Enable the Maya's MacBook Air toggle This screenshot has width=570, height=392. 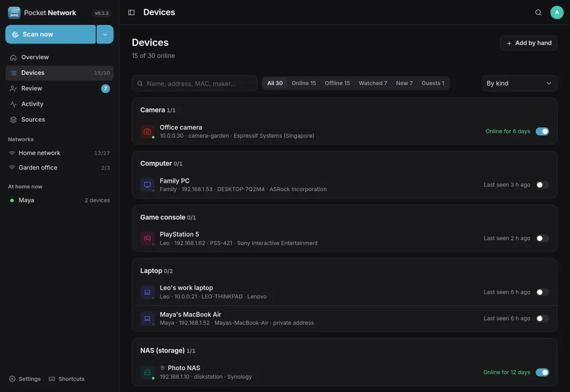pos(542,318)
